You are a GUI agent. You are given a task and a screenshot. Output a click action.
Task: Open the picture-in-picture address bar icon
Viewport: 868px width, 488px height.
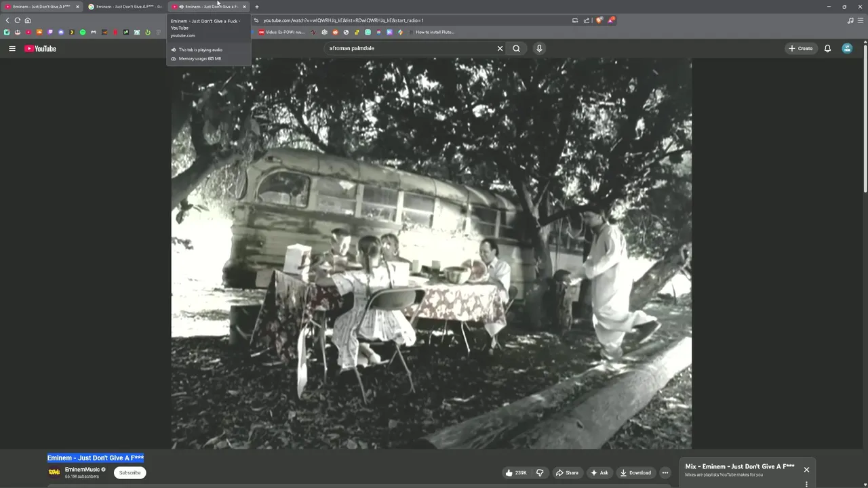pyautogui.click(x=575, y=20)
